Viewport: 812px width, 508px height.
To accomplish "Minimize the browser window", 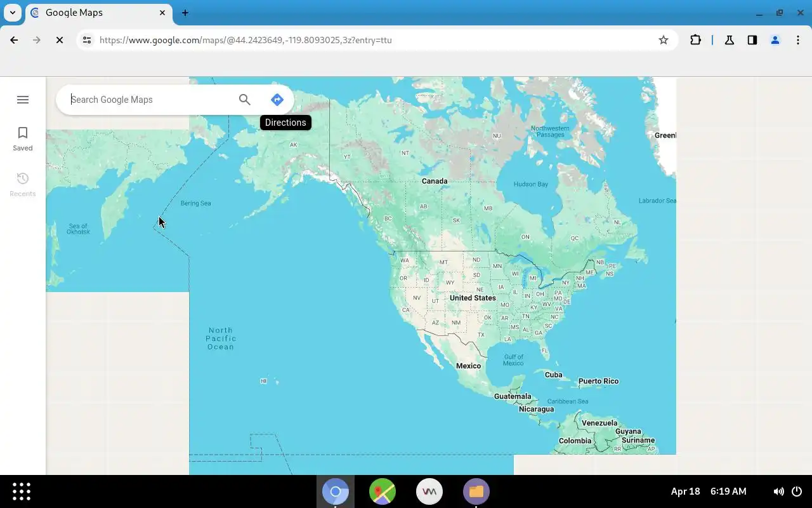I will (759, 13).
